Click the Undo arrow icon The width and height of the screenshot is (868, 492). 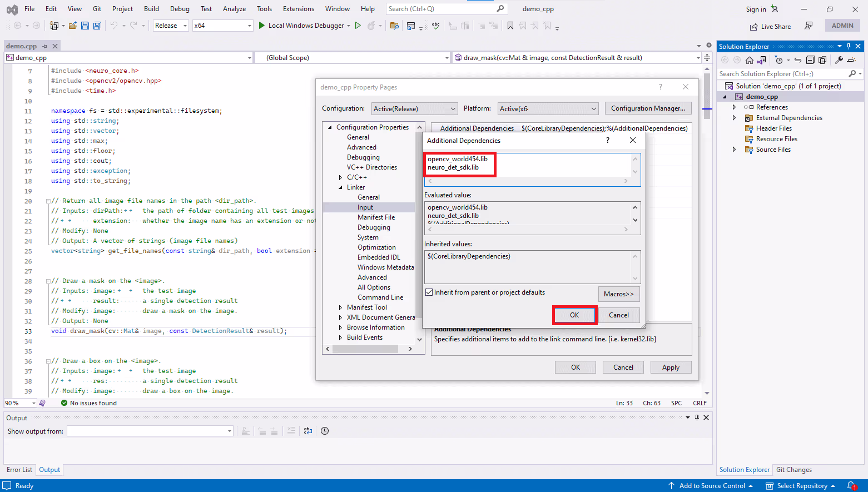pos(114,26)
